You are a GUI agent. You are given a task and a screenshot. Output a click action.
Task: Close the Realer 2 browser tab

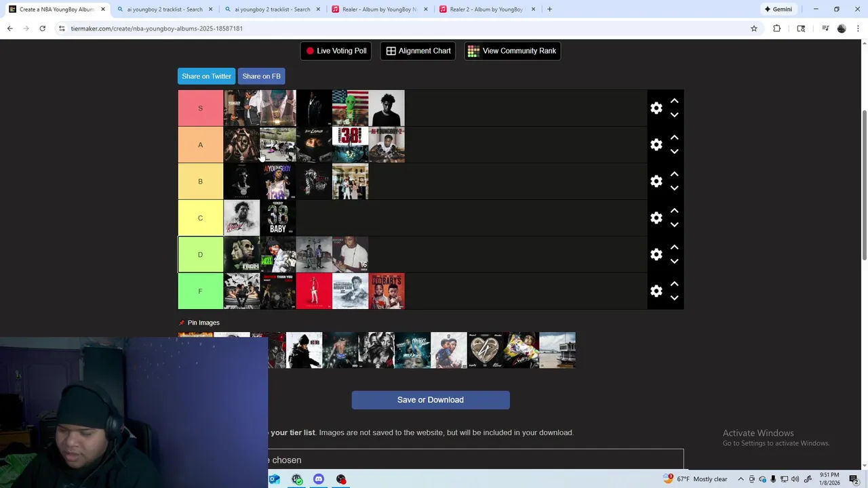[533, 9]
